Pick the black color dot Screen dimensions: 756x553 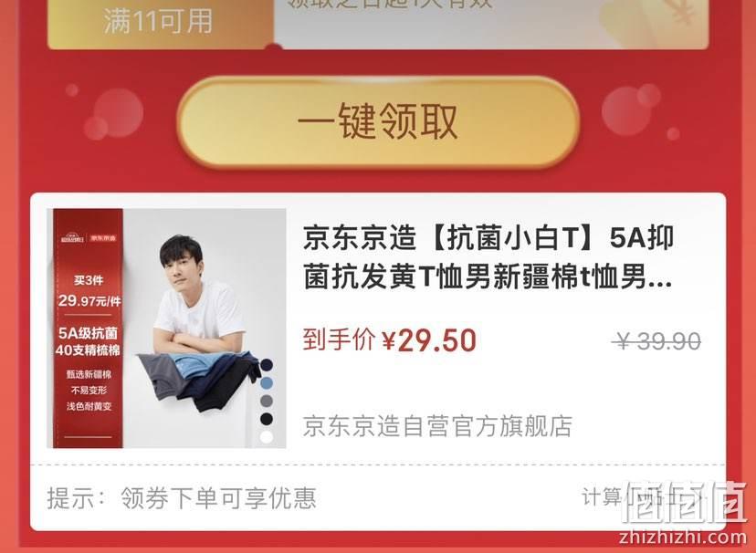[x=266, y=419]
